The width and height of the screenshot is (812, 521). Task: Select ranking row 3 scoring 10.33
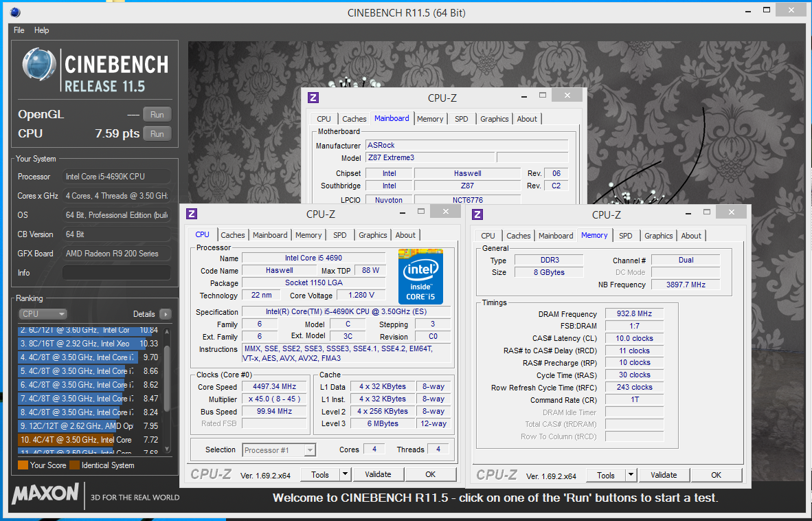[89, 344]
